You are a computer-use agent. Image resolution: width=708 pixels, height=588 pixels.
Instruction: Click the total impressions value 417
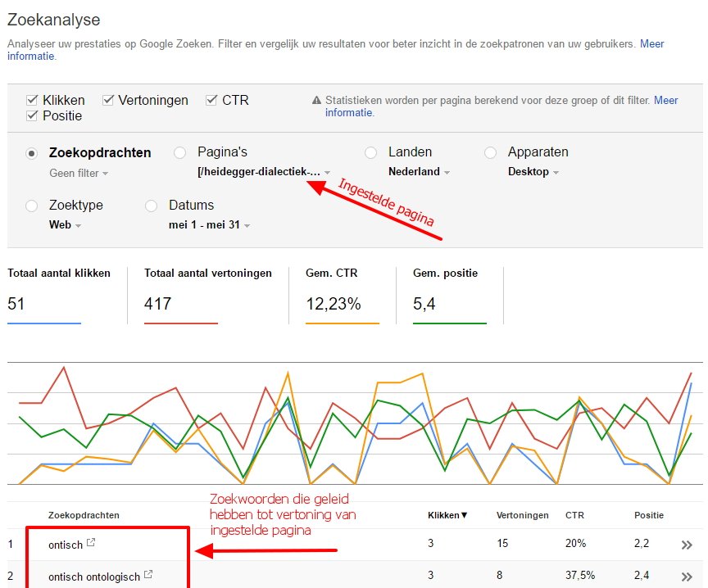tap(157, 304)
